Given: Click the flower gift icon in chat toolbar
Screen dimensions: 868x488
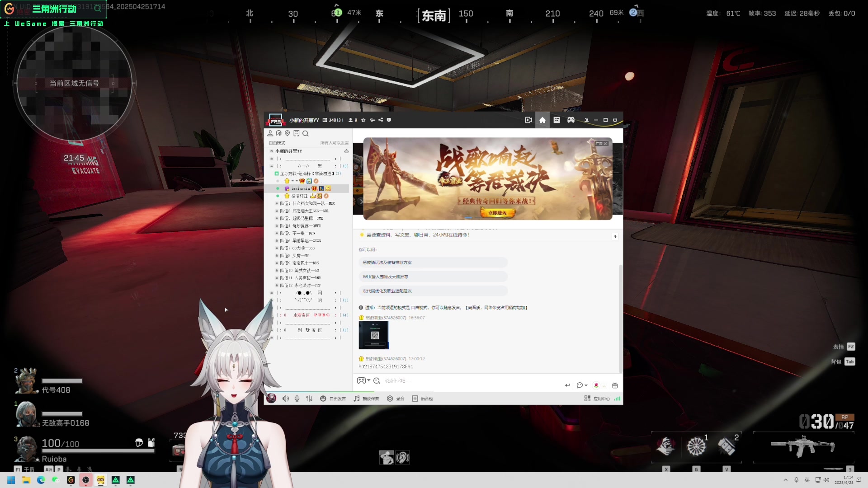Looking at the screenshot, I should point(596,385).
